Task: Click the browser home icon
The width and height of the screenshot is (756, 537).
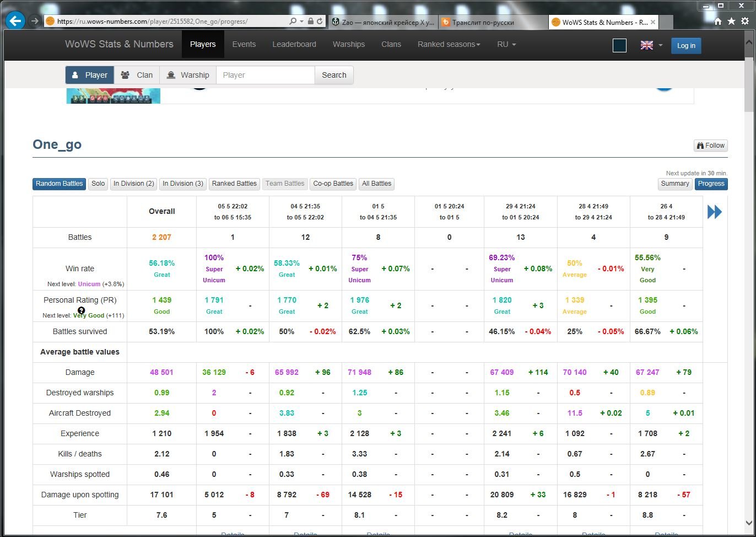Action: click(718, 21)
